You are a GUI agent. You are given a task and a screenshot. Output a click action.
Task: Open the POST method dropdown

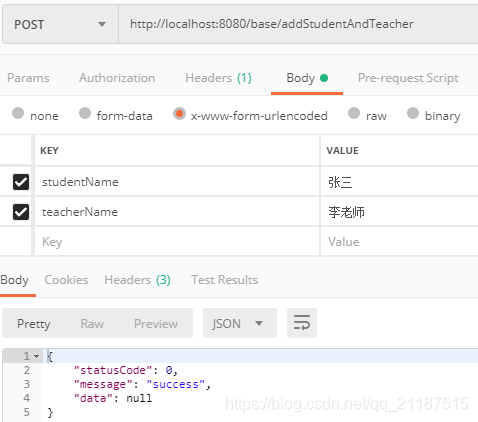[x=60, y=24]
